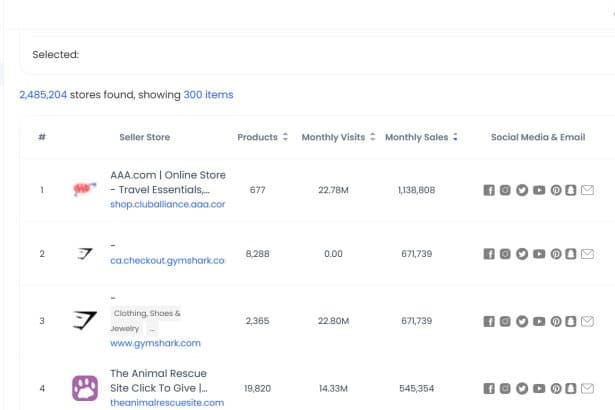This screenshot has width=615, height=410.
Task: Click email icon in ca.checkout.gymshark row
Action: [x=587, y=254]
